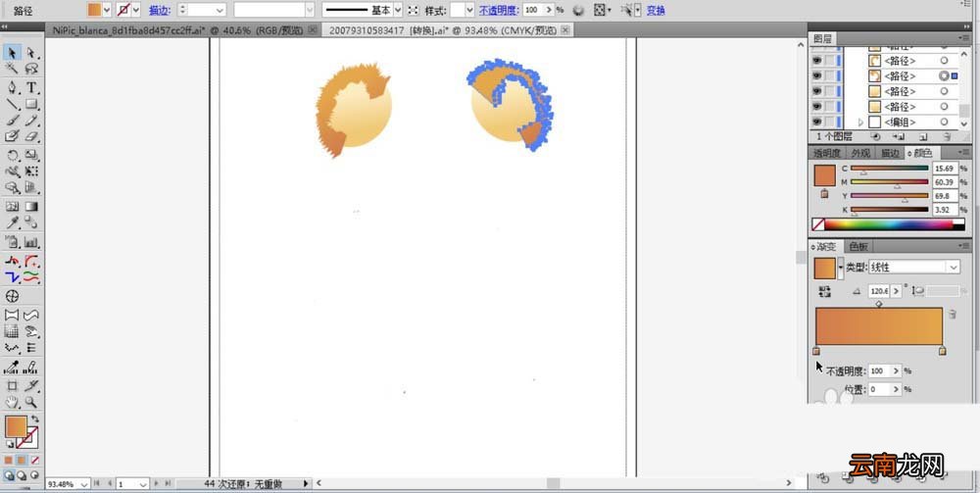Close the NiPic_blanca document tab
This screenshot has width=980, height=493.
point(313,29)
